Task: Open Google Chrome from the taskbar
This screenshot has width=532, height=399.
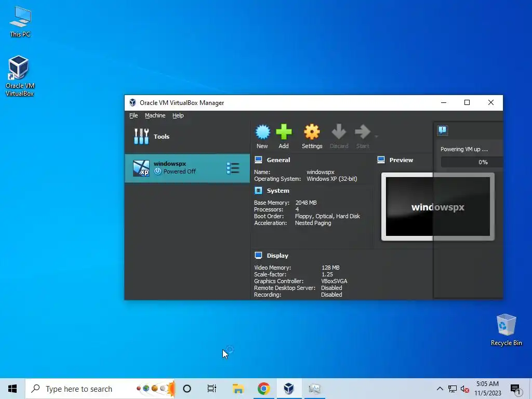Action: coord(263,389)
